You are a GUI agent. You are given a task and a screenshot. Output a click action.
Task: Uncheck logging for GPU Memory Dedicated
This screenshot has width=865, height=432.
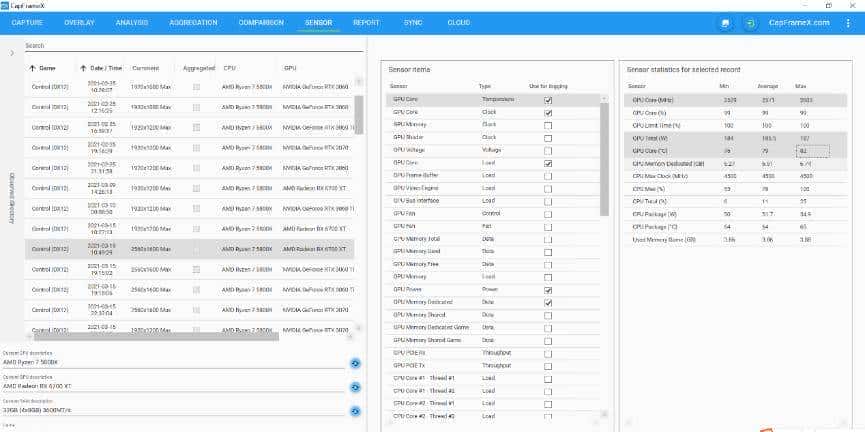[x=548, y=303]
